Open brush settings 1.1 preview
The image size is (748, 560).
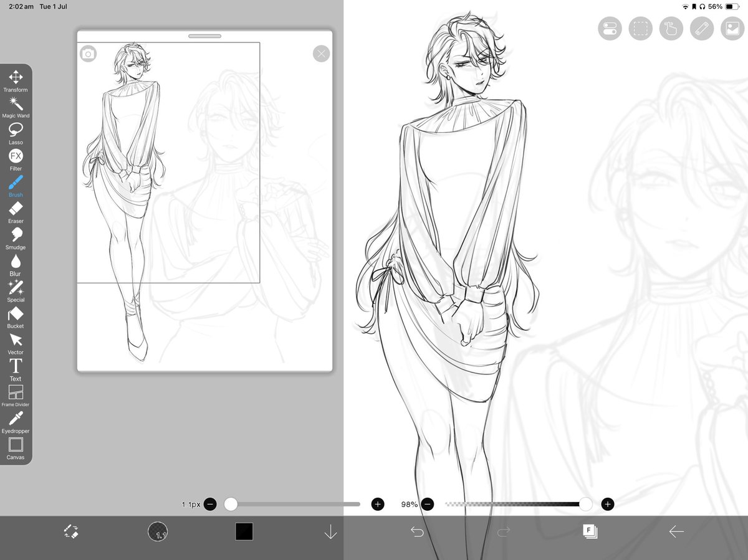pyautogui.click(x=158, y=531)
